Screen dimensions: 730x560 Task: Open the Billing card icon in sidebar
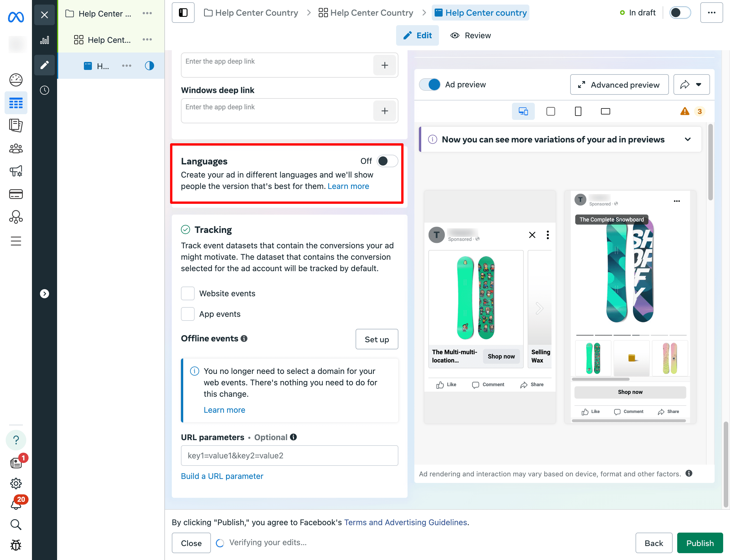point(16,194)
